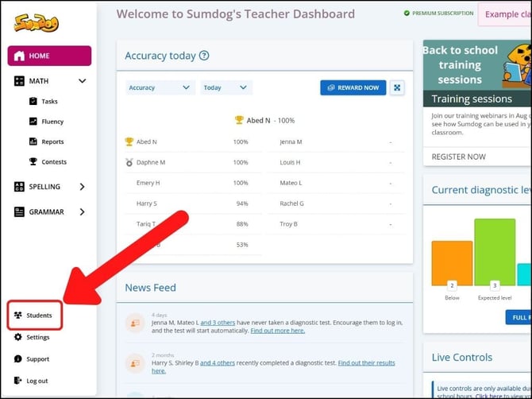
Task: Click the 'and 4 others' link
Action: (x=218, y=363)
